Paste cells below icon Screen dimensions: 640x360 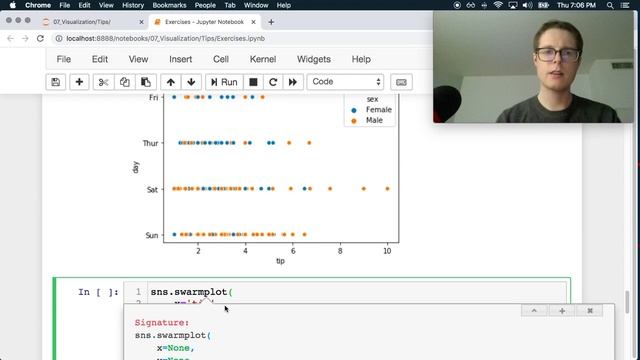[146, 82]
